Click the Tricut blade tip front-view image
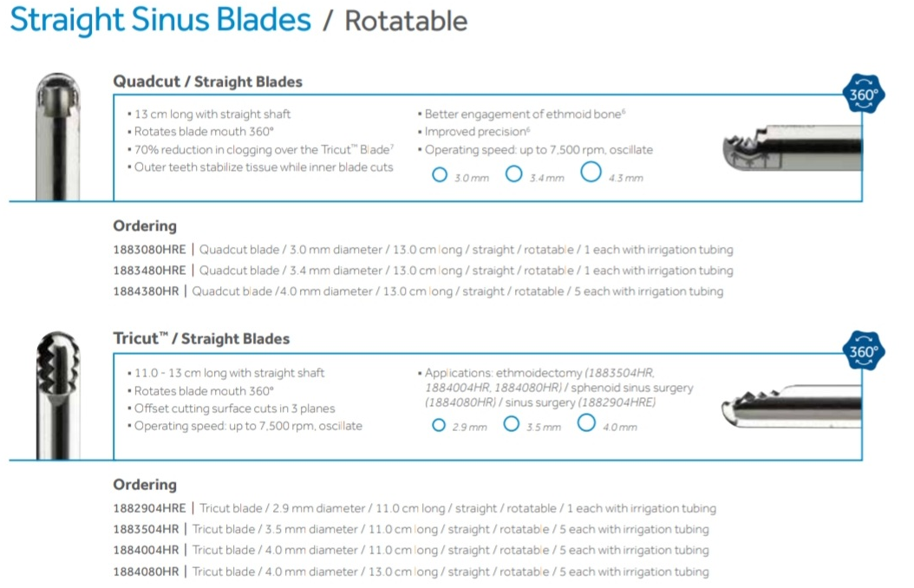 [58, 395]
